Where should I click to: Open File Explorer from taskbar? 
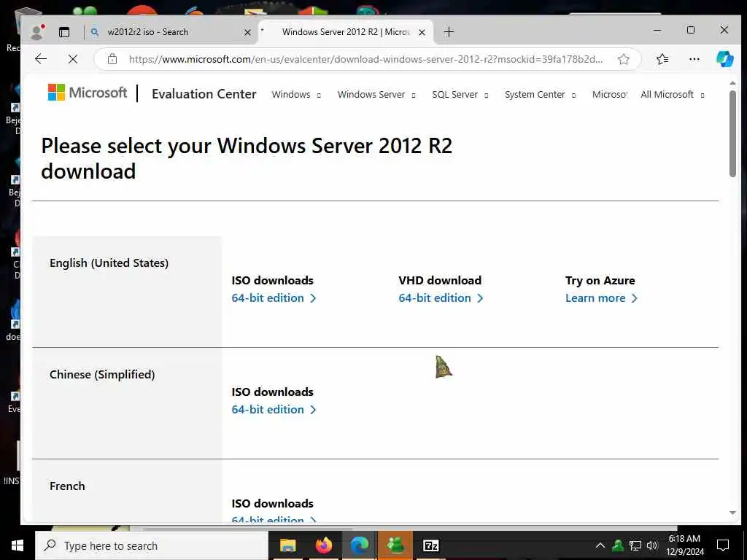[x=287, y=545]
